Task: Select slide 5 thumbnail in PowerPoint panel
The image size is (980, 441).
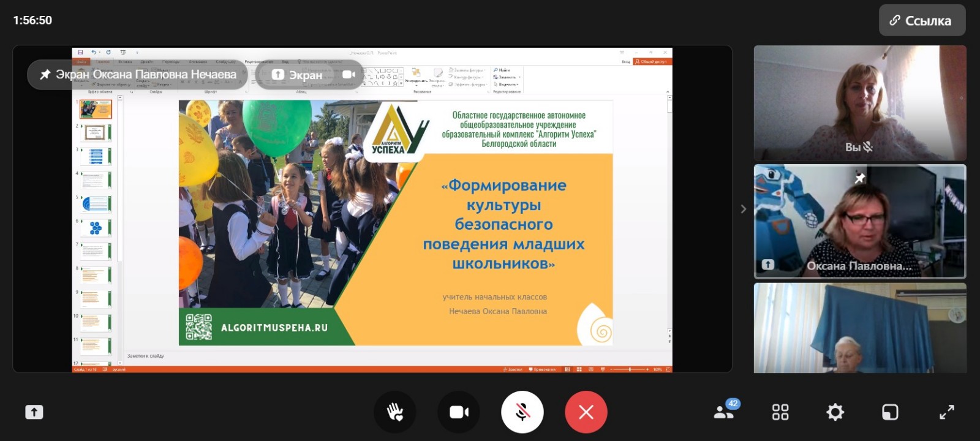Action: (96, 204)
